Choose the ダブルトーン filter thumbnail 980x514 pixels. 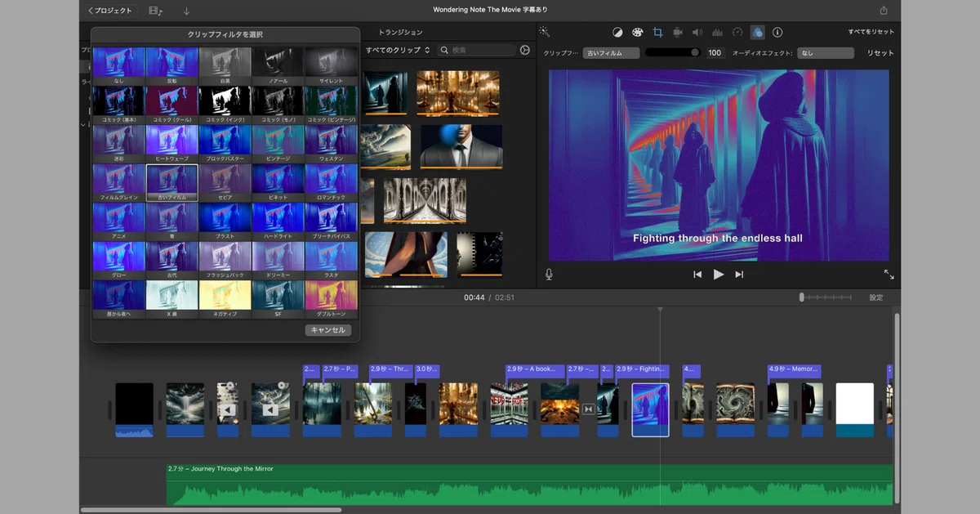(331, 299)
